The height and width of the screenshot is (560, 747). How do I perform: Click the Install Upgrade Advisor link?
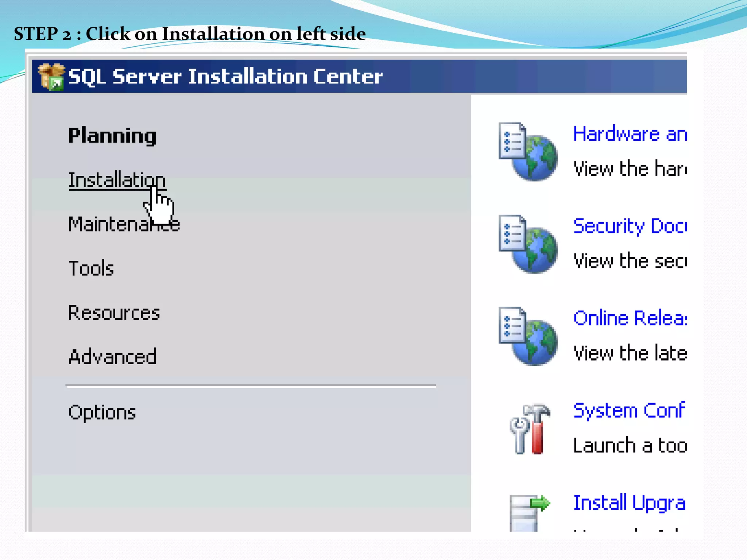629,503
